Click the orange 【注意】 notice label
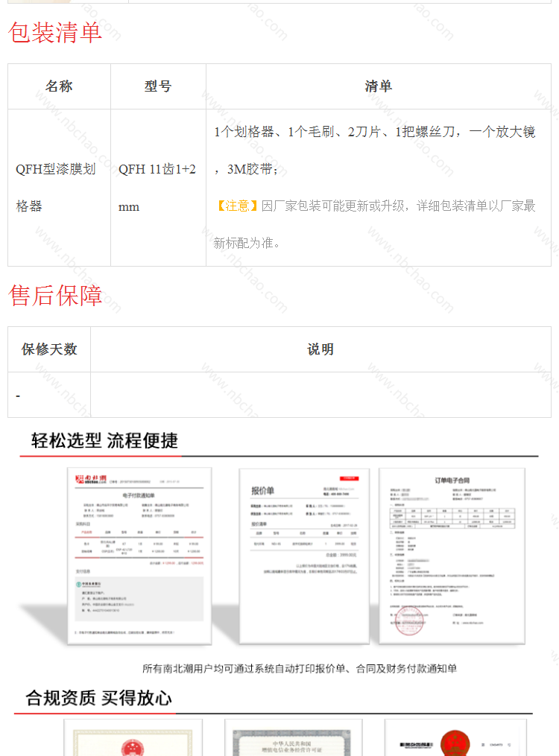 point(237,206)
